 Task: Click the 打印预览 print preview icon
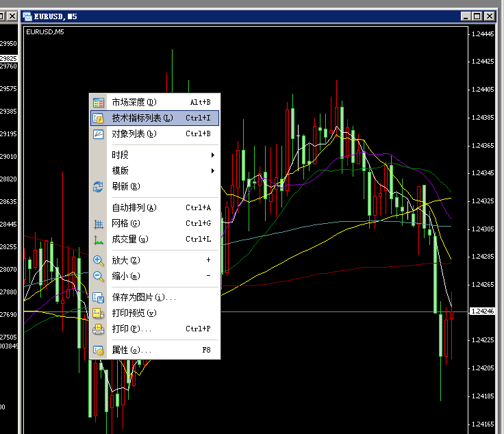[99, 314]
